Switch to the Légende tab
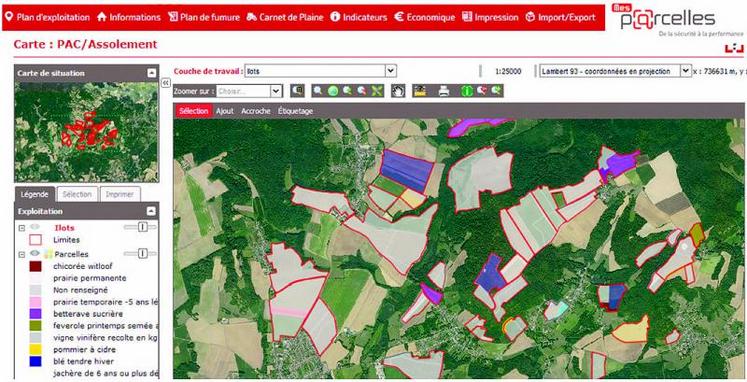Viewport: 747px width, 382px height. click(x=34, y=194)
